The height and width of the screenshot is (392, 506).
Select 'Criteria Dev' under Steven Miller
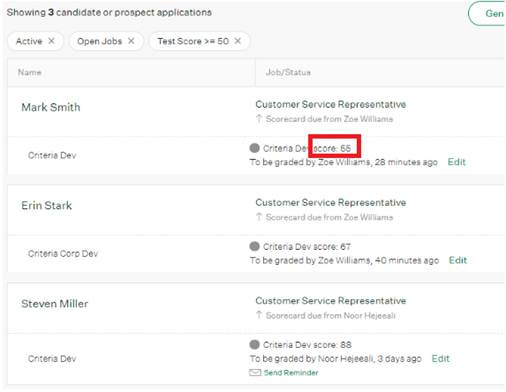[x=52, y=359]
